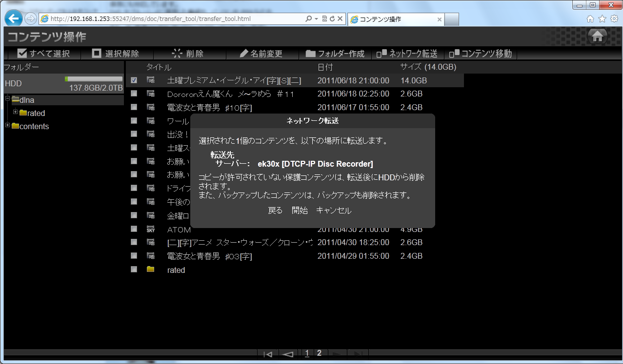Select dlna folder in tree
The height and width of the screenshot is (364, 623).
tap(27, 100)
